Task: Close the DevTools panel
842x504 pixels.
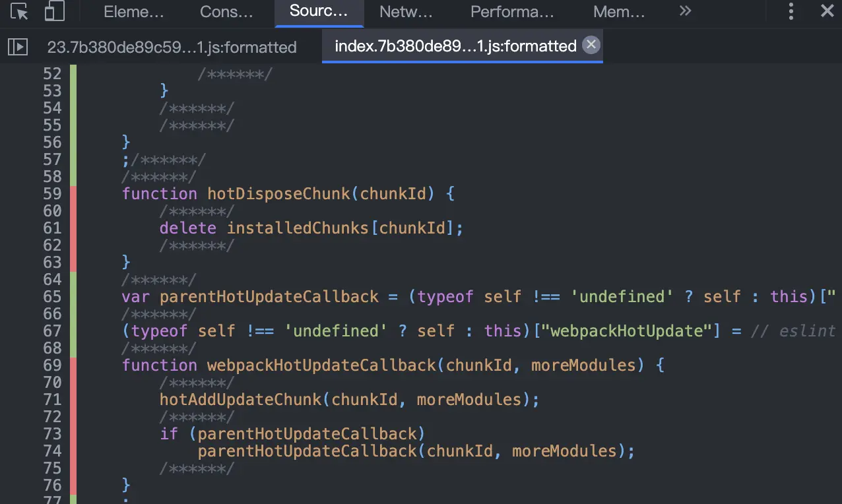Action: 827,11
